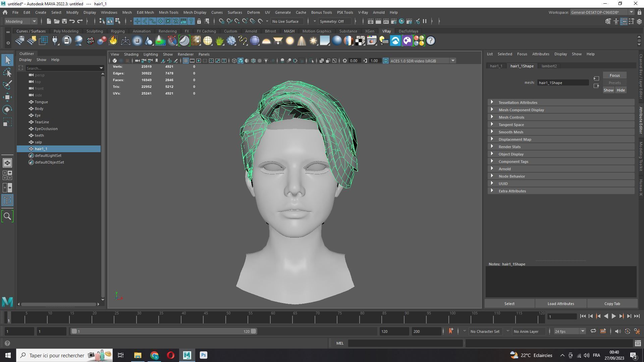This screenshot has height=362, width=644.
Task: Activate the Scale tool in toolbox
Action: click(x=7, y=122)
